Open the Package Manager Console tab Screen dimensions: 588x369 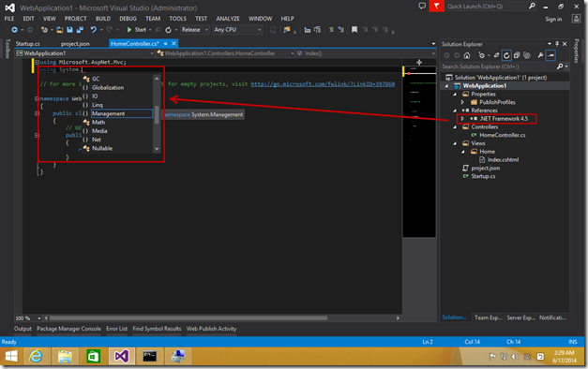68,329
